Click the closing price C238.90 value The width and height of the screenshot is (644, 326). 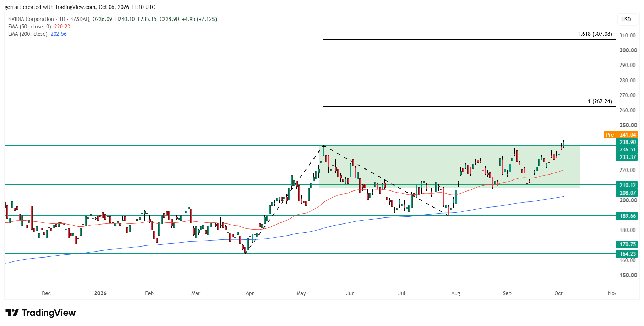(x=169, y=19)
